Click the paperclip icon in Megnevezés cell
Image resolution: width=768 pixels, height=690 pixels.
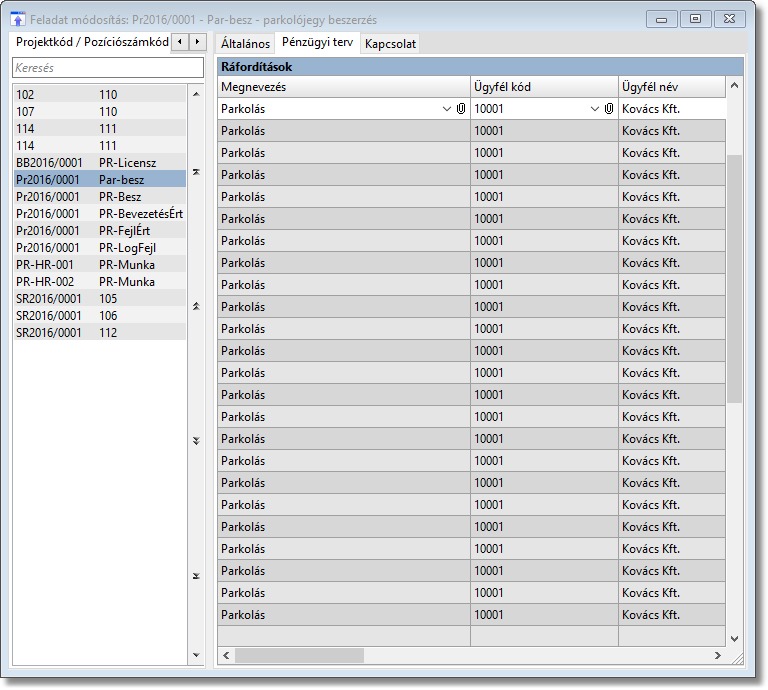461,109
